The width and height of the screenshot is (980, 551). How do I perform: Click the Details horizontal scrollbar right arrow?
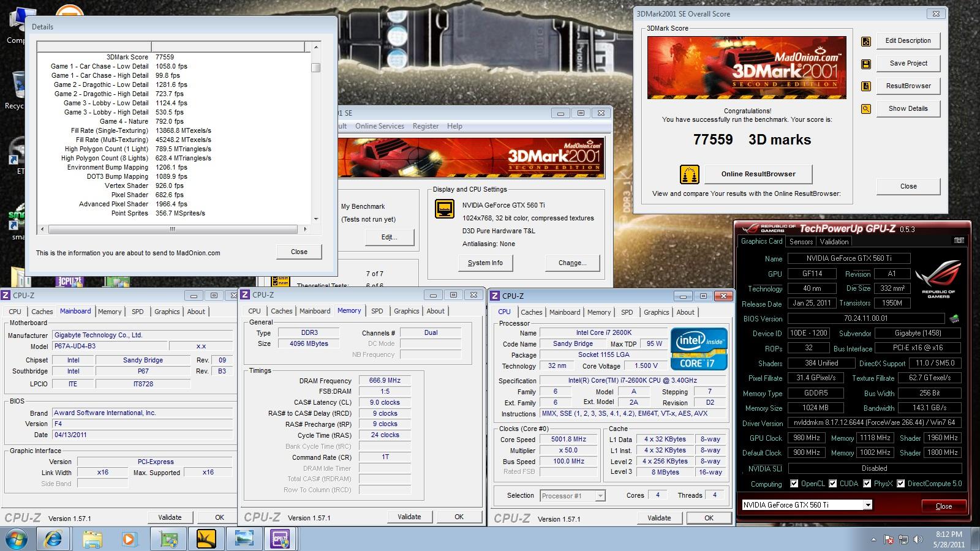point(305,229)
